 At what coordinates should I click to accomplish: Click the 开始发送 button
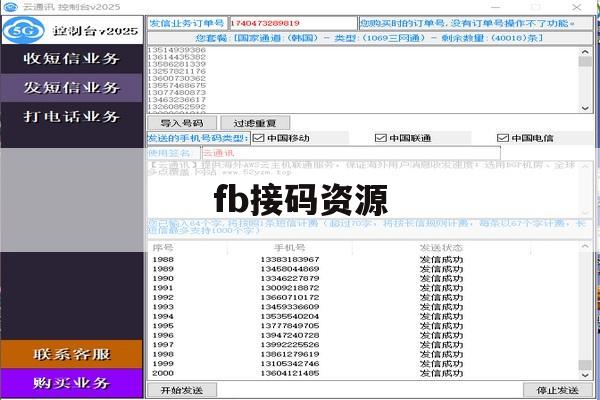(182, 390)
